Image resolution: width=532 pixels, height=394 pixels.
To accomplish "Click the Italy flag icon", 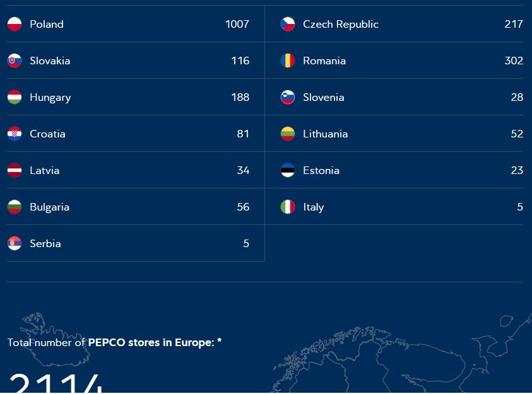I will pos(288,207).
